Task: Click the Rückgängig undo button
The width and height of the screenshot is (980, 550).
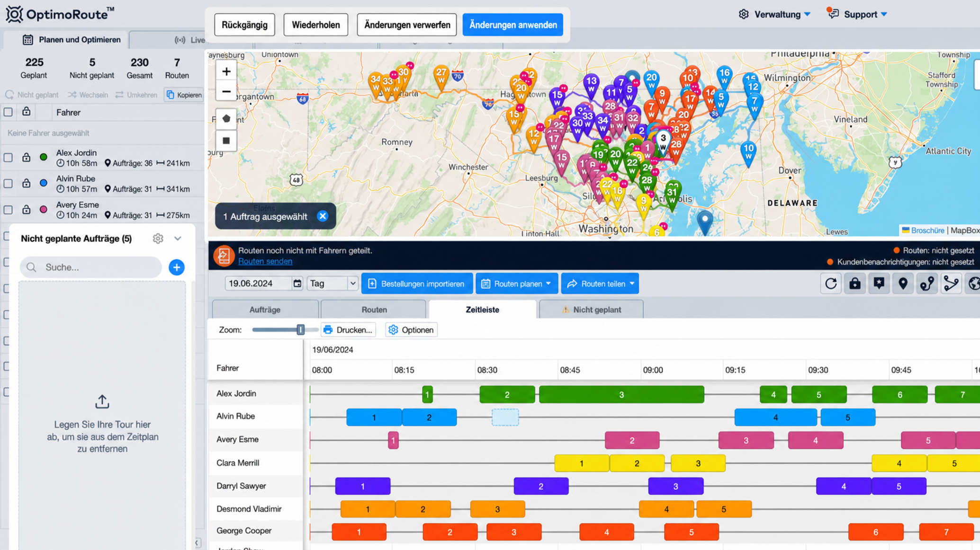Action: pyautogui.click(x=244, y=25)
